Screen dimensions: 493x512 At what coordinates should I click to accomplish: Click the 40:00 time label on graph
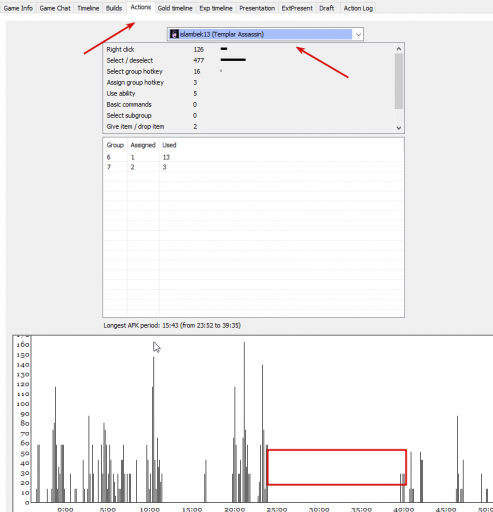(x=404, y=509)
